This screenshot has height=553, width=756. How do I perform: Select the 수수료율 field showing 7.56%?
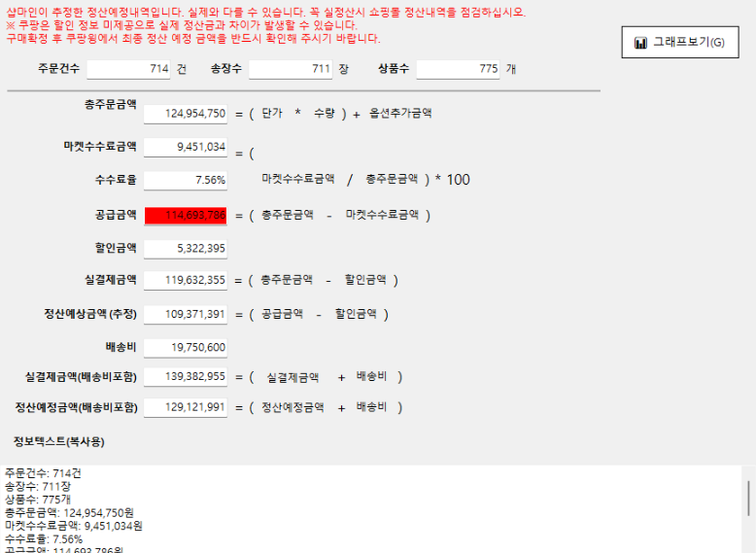186,181
